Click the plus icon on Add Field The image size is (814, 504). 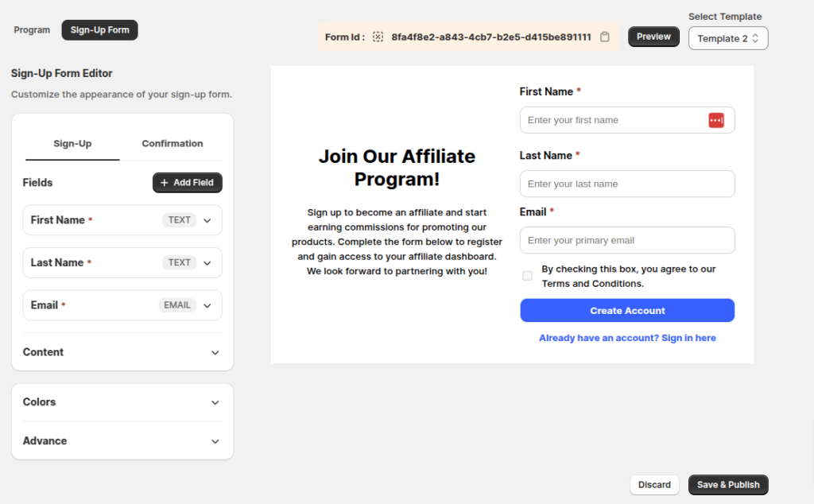(164, 182)
